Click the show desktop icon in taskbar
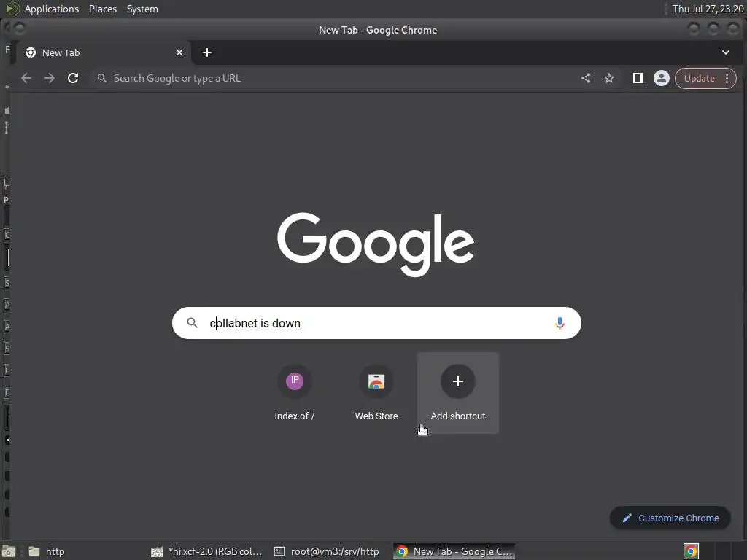Viewport: 747px width, 560px height. (x=9, y=551)
